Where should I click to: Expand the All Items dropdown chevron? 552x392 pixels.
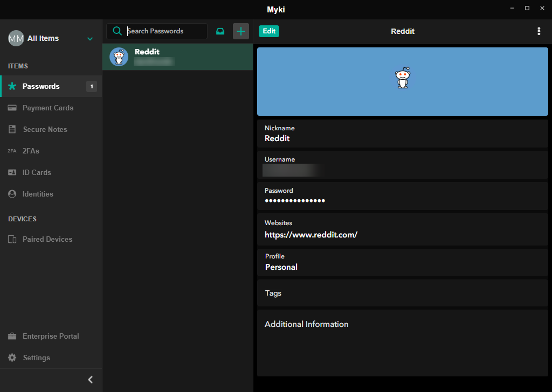click(90, 39)
